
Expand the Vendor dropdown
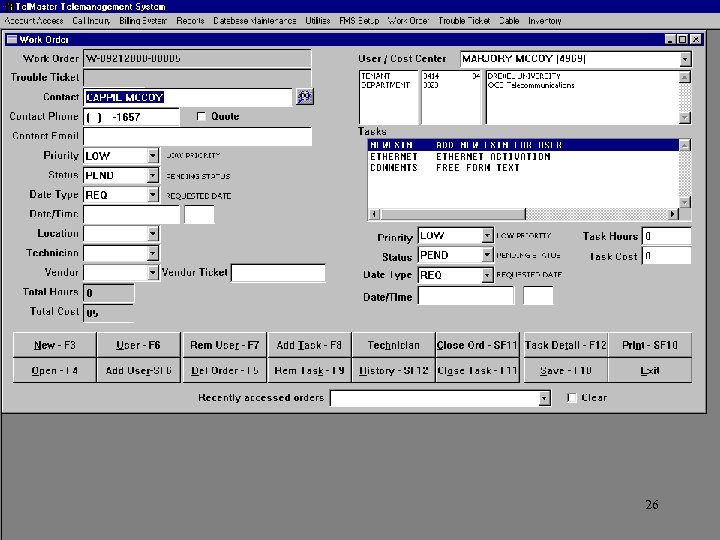click(153, 272)
